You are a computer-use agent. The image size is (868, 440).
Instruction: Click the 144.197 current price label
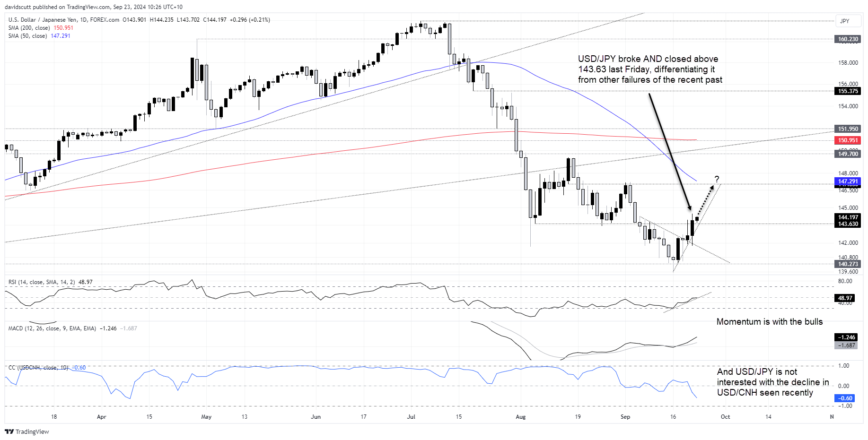848,217
